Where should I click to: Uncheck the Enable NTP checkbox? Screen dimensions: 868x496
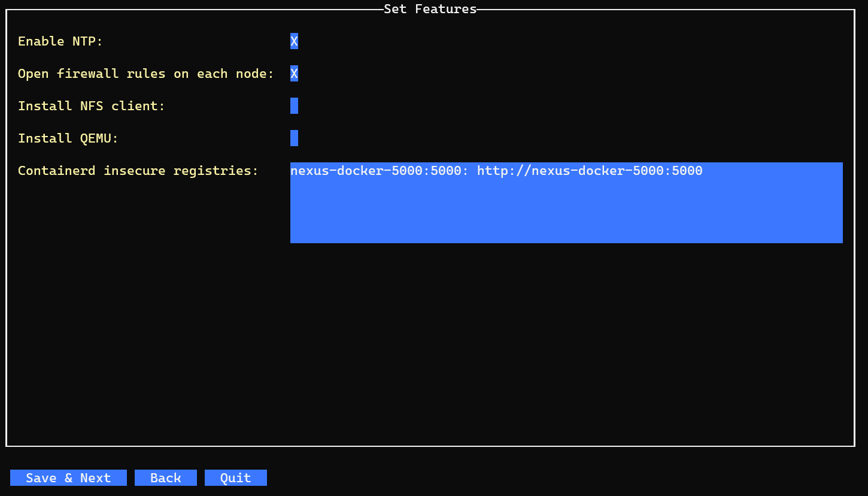pyautogui.click(x=294, y=41)
